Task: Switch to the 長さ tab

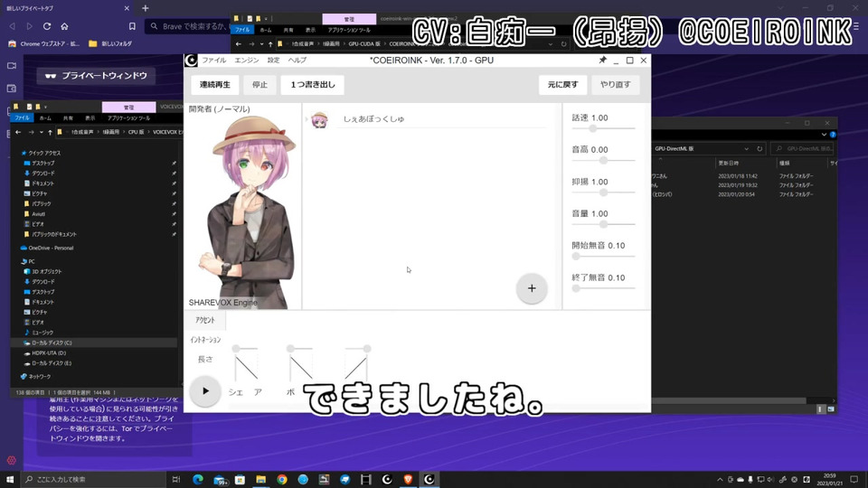Action: pos(205,359)
